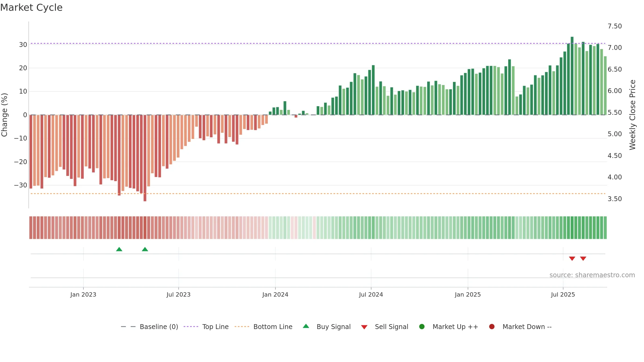Click the Jan 2024 axis label
This screenshot has height=362, width=644.
[275, 294]
